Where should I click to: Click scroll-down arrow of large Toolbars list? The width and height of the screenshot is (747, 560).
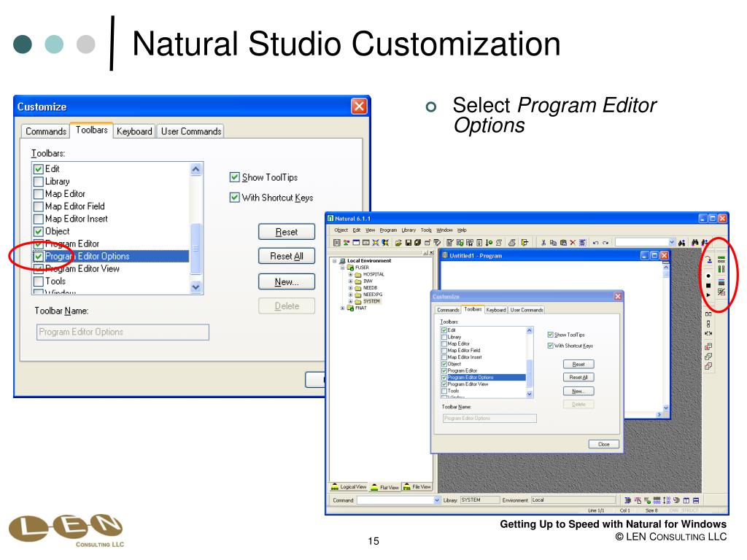[196, 287]
